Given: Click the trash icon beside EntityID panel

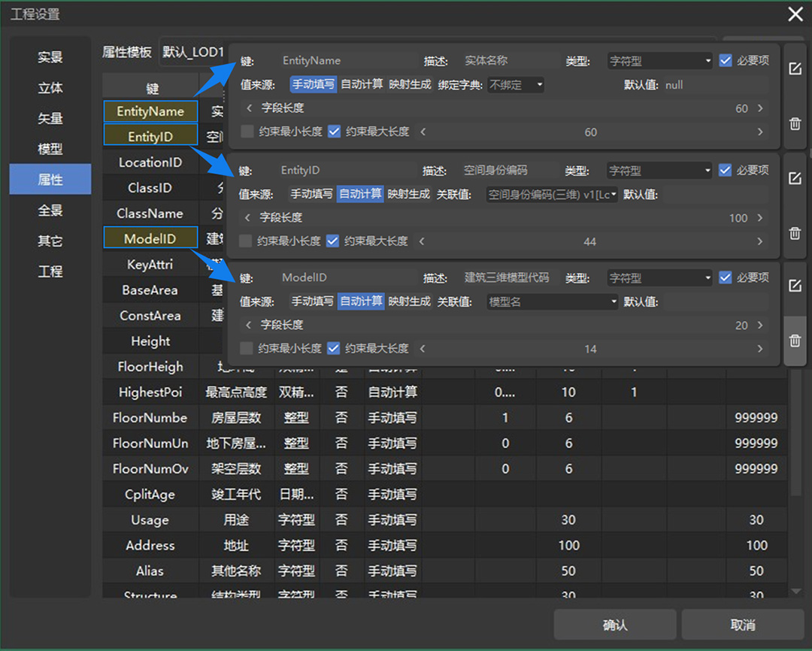Looking at the screenshot, I should (x=795, y=234).
